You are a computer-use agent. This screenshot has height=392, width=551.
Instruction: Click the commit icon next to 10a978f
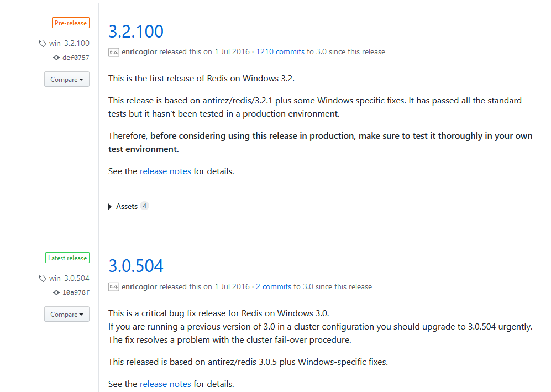click(56, 292)
